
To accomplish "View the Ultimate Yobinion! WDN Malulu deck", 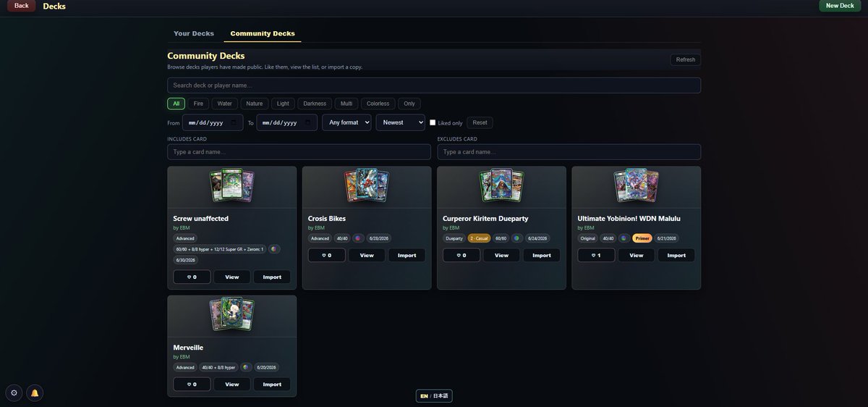I will click(637, 255).
